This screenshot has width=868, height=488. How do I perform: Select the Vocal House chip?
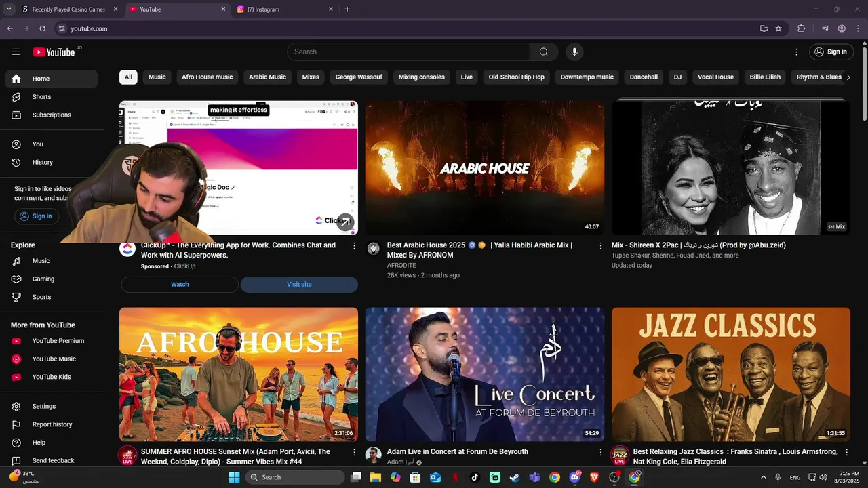tap(715, 77)
